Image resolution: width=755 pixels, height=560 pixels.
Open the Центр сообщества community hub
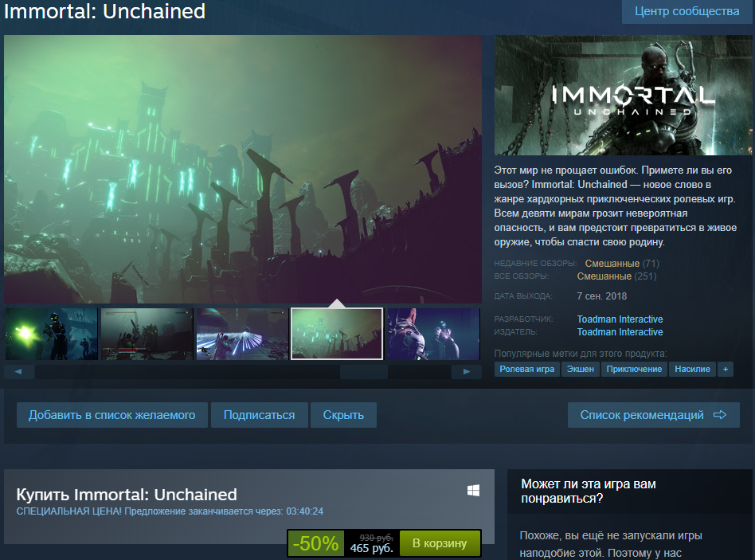687,12
